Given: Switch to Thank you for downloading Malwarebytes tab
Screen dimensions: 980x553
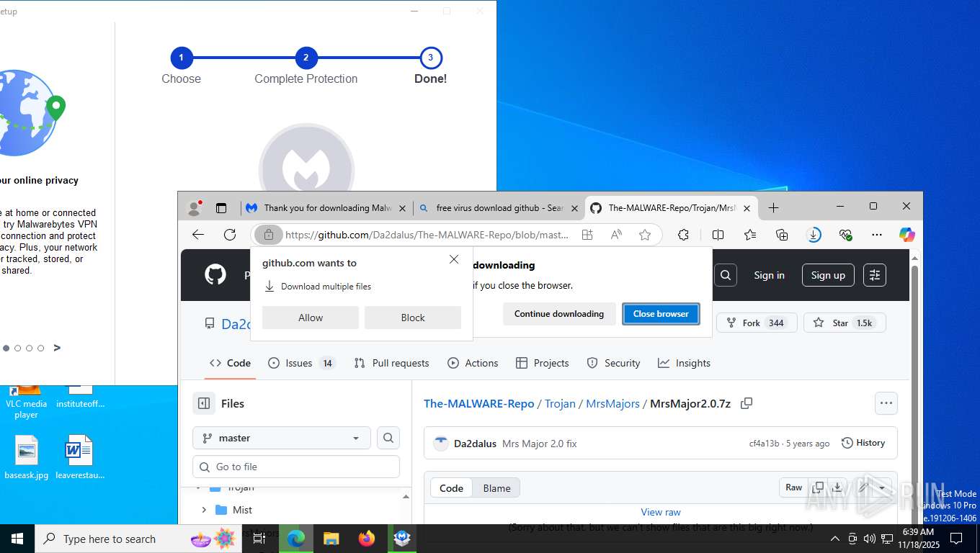Looking at the screenshot, I should pyautogui.click(x=328, y=208).
